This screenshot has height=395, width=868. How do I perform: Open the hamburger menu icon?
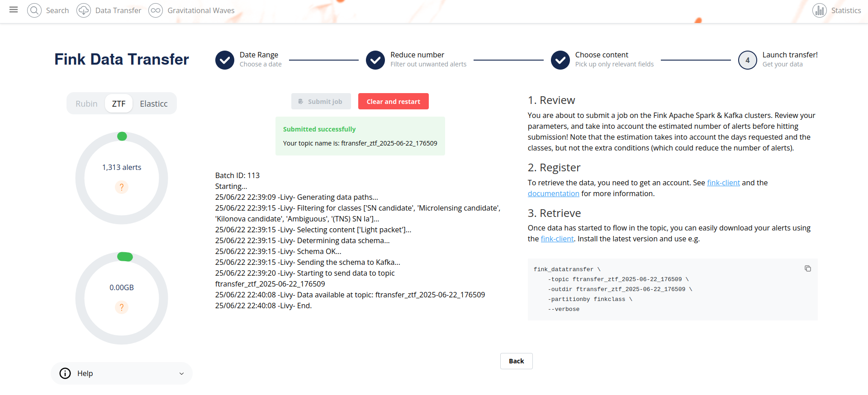tap(14, 10)
